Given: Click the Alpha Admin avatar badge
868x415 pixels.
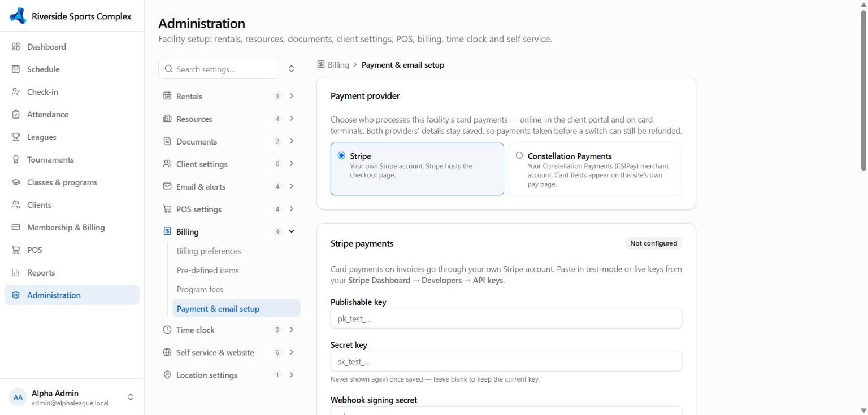Looking at the screenshot, I should (18, 397).
